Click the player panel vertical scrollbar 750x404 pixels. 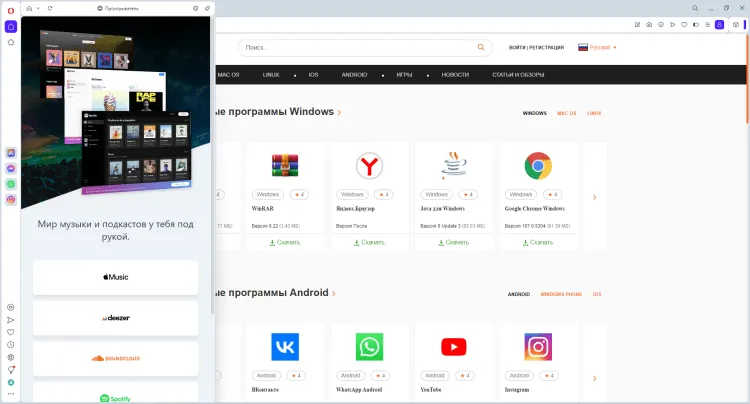point(212,165)
